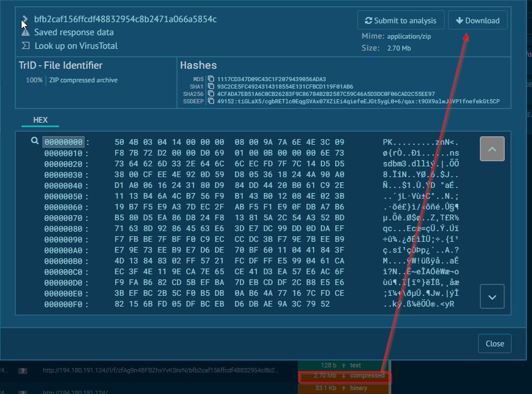Close the response data dialog
This screenshot has width=532, height=394.
pyautogui.click(x=495, y=343)
